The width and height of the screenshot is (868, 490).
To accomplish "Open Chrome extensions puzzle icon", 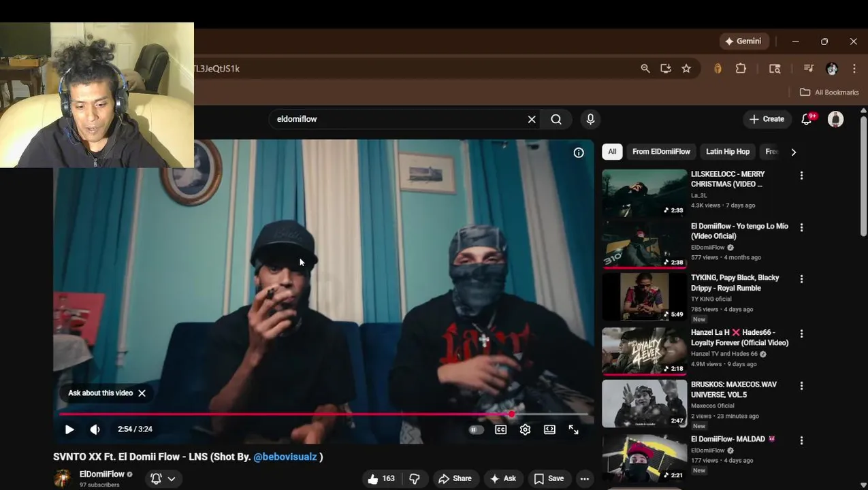I will pos(741,69).
